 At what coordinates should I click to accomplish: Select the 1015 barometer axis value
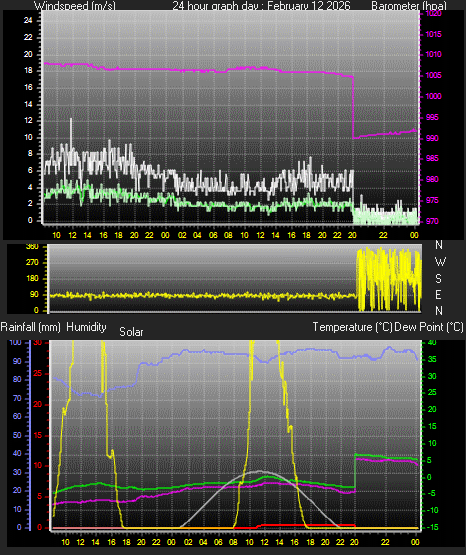point(434,34)
